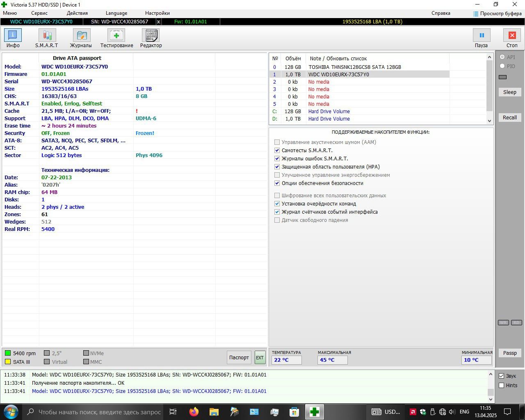The image size is (525, 420).
Task: Open the Редактор hex editor icon
Action: (151, 35)
